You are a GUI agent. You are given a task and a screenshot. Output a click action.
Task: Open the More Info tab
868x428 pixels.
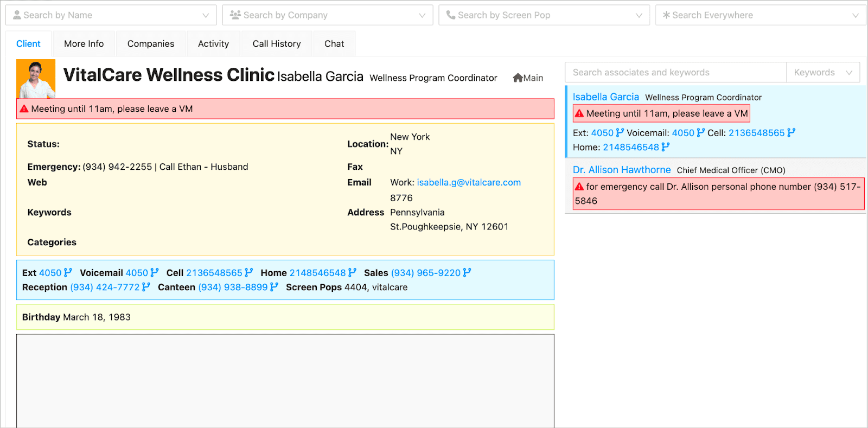(x=84, y=44)
